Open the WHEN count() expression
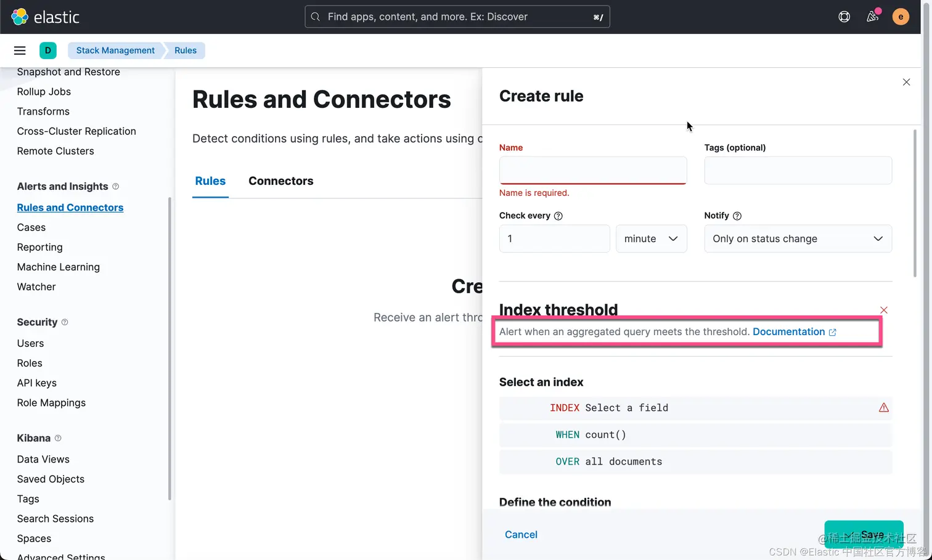 click(696, 435)
